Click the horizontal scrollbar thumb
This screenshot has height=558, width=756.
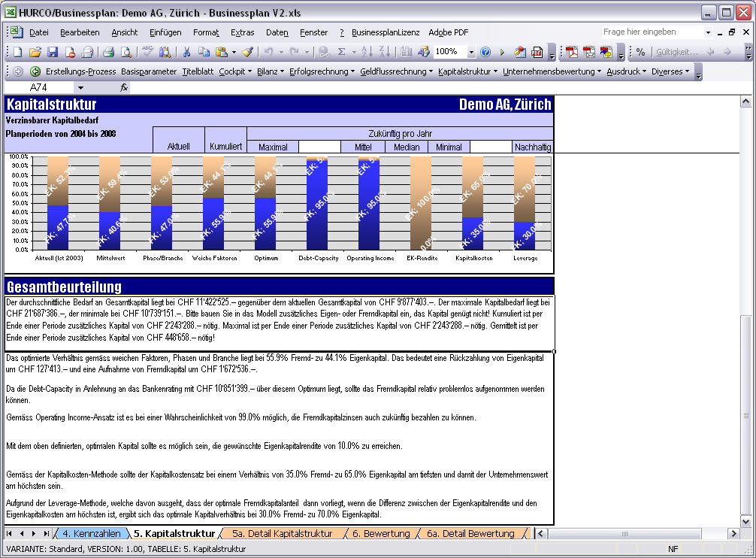(624, 533)
